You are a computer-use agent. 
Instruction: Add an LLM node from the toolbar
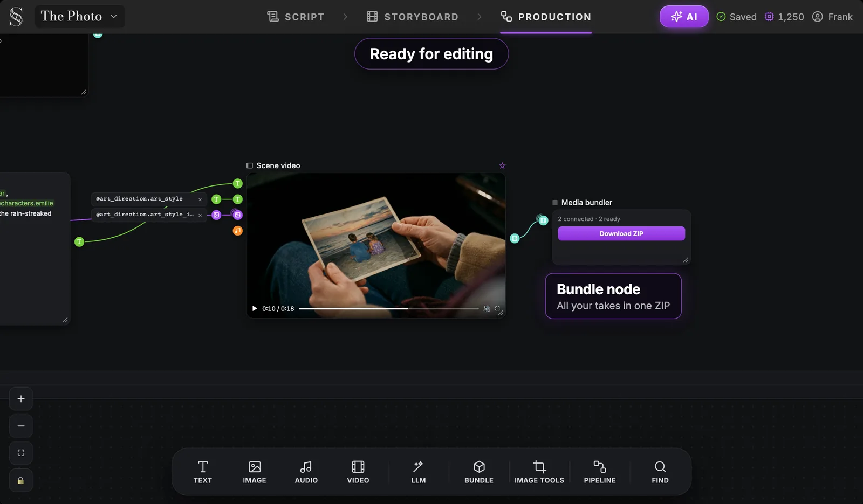pyautogui.click(x=418, y=472)
